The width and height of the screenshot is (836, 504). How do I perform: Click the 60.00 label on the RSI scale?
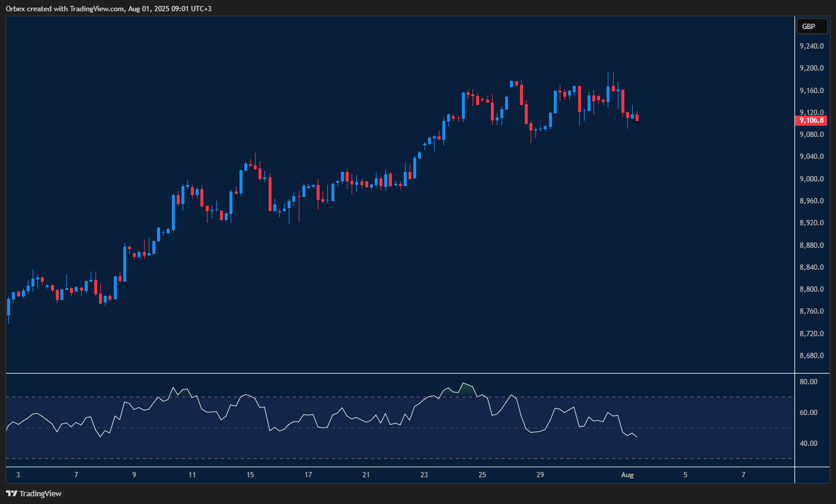808,413
